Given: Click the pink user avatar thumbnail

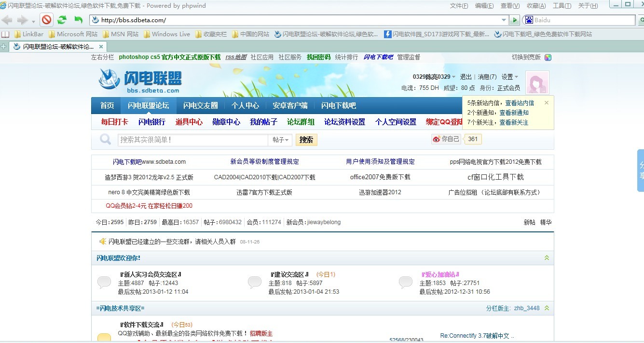Looking at the screenshot, I should click(537, 83).
